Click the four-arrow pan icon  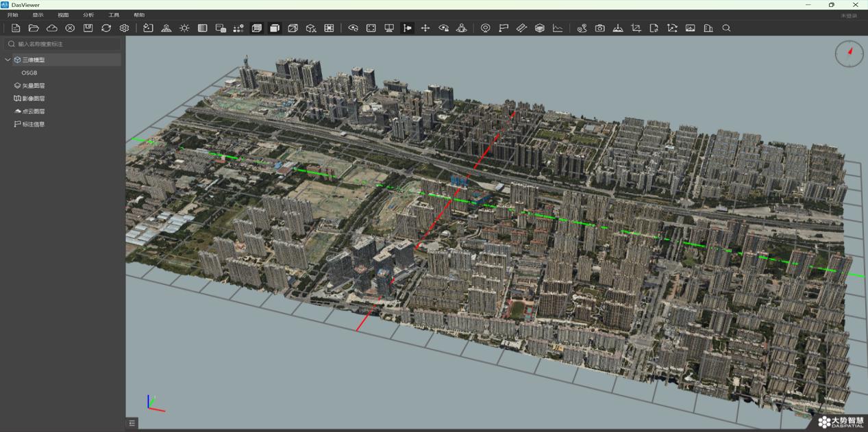pyautogui.click(x=425, y=28)
